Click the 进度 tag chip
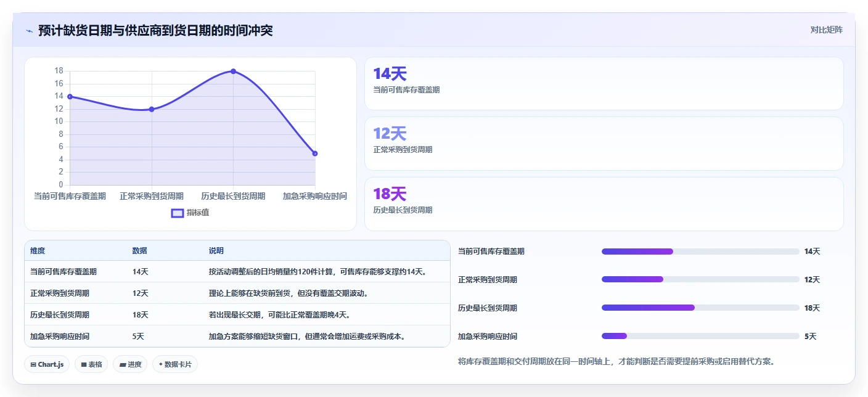The width and height of the screenshot is (868, 397). pos(130,364)
